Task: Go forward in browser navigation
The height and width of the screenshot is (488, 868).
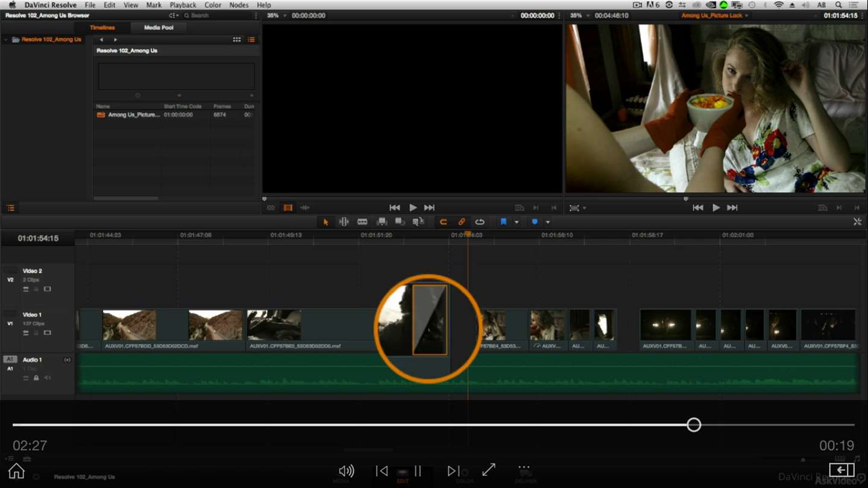Action: [x=115, y=40]
